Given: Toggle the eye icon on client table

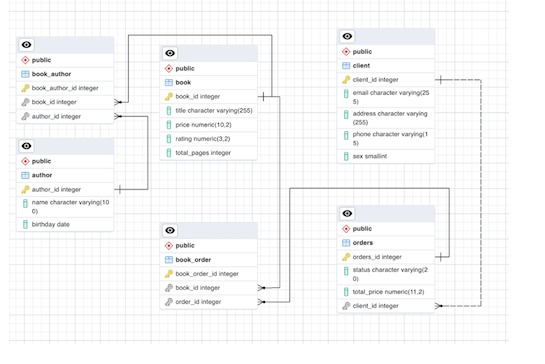Looking at the screenshot, I should click(x=347, y=36).
